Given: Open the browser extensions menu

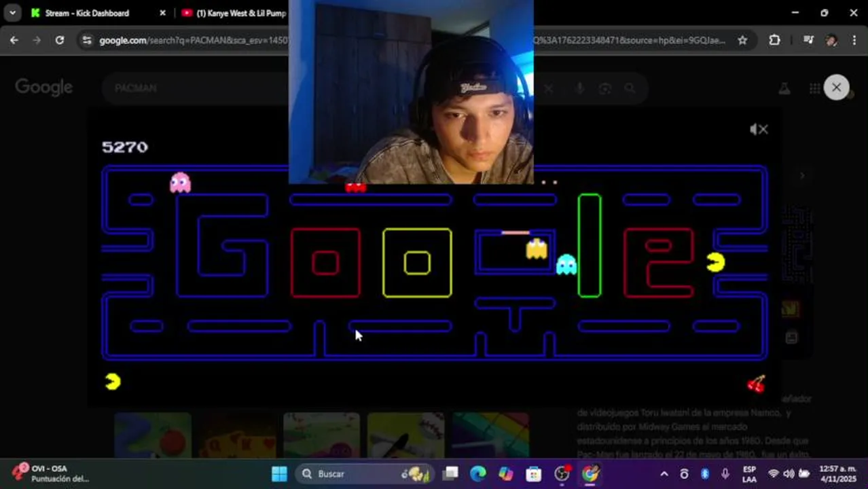Looking at the screenshot, I should pos(774,40).
